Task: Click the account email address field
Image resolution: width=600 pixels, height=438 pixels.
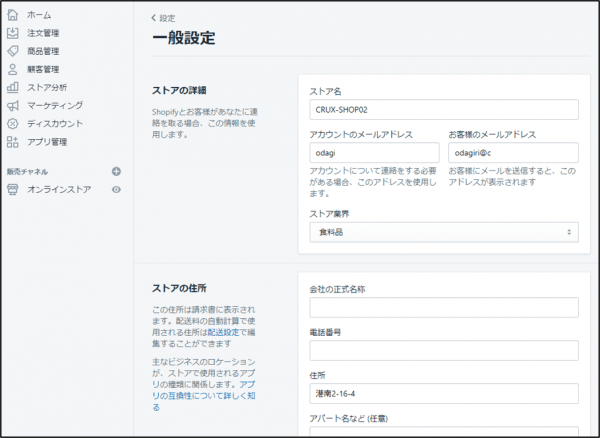Action: coord(374,153)
